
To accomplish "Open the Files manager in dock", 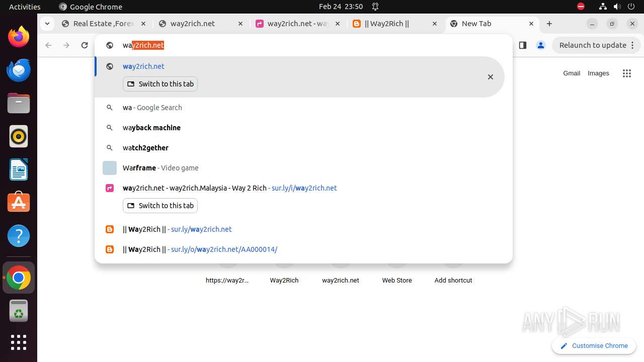I will tap(19, 104).
